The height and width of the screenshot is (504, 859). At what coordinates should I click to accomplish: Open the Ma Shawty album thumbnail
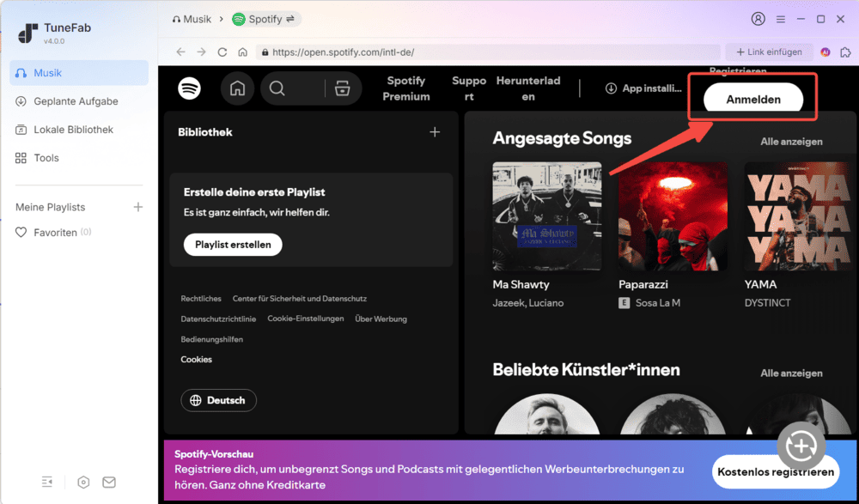(546, 216)
